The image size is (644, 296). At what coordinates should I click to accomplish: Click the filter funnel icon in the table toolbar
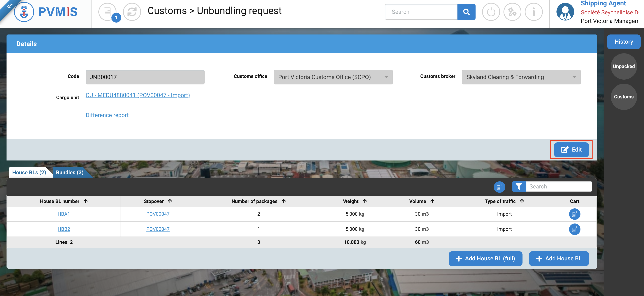click(x=519, y=187)
